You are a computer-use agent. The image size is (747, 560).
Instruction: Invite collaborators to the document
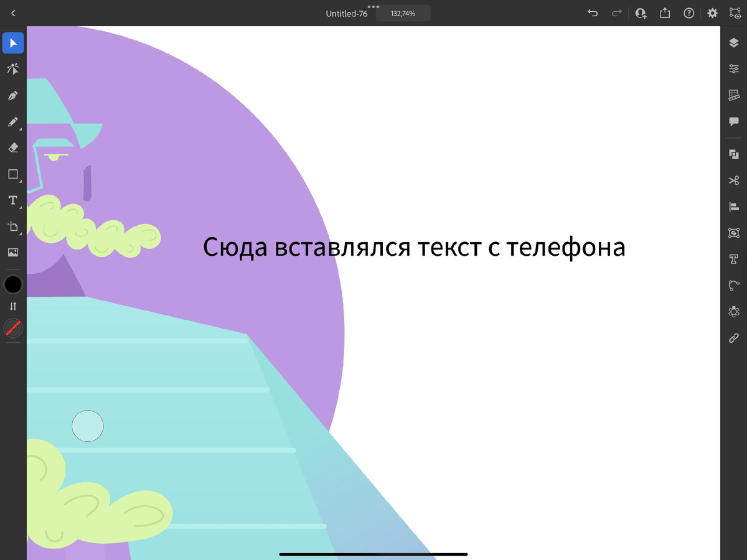click(x=641, y=13)
